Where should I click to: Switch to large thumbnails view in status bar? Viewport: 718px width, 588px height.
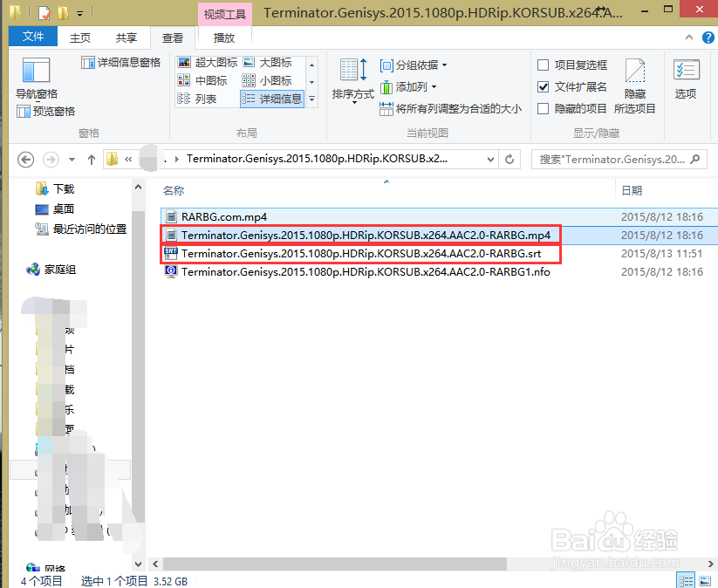click(705, 581)
